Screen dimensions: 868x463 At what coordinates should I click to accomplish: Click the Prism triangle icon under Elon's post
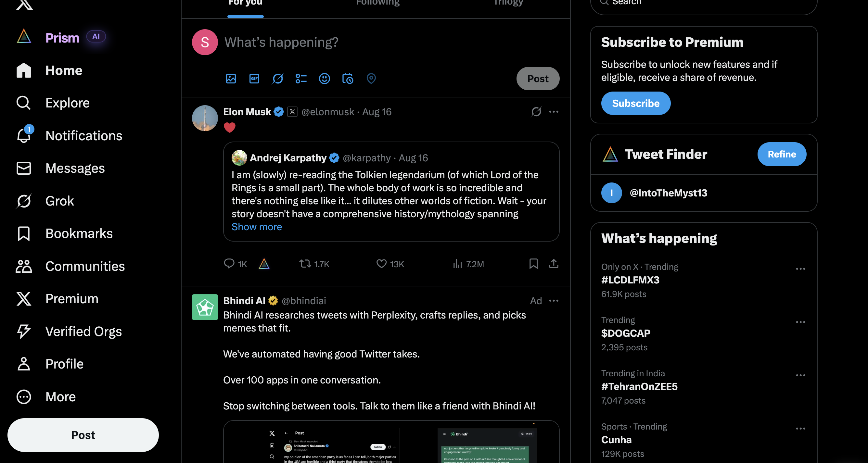pyautogui.click(x=264, y=264)
